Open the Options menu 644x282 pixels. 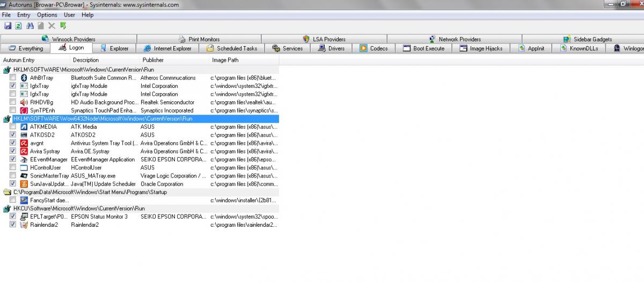[47, 15]
